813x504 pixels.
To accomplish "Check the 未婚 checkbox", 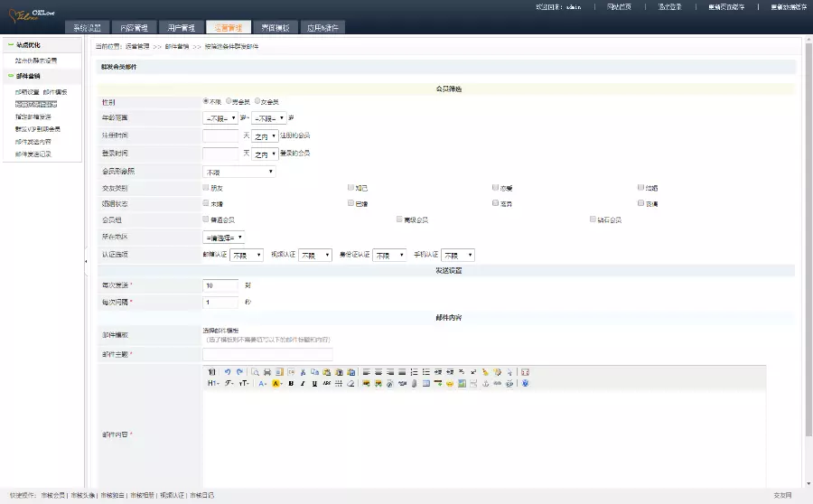I will pyautogui.click(x=206, y=203).
